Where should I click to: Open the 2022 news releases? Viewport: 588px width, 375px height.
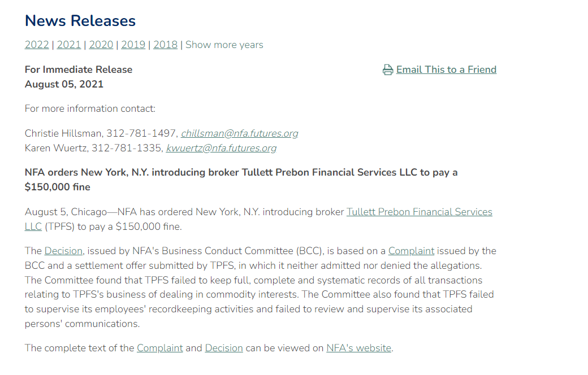(37, 45)
